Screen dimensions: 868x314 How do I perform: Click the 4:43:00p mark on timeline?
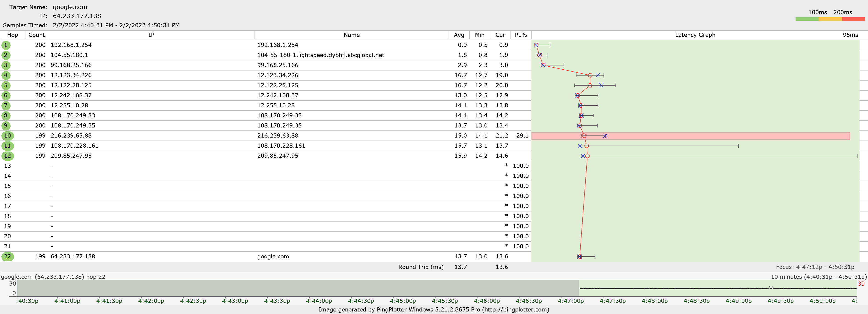coord(235,300)
